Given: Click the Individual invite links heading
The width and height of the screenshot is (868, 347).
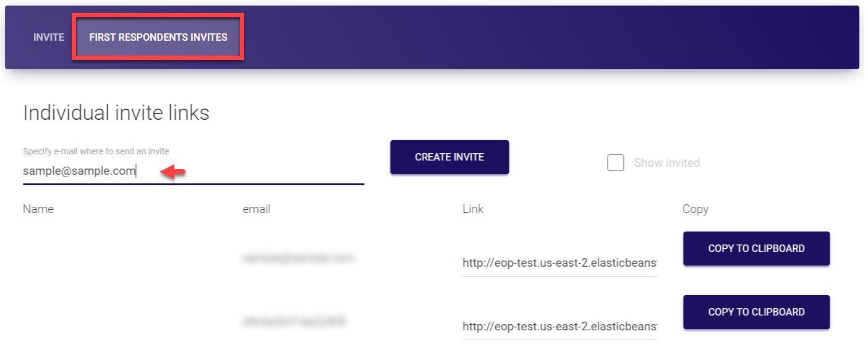Looking at the screenshot, I should 116,113.
